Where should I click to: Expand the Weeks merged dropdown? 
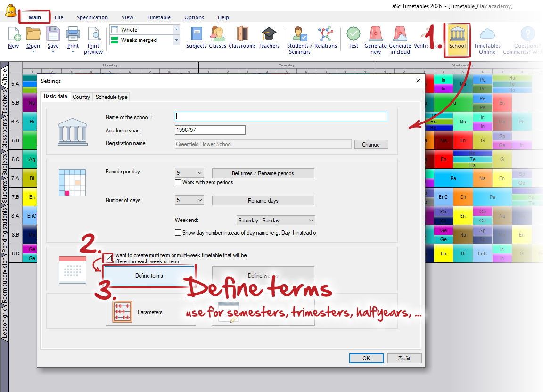pos(144,41)
